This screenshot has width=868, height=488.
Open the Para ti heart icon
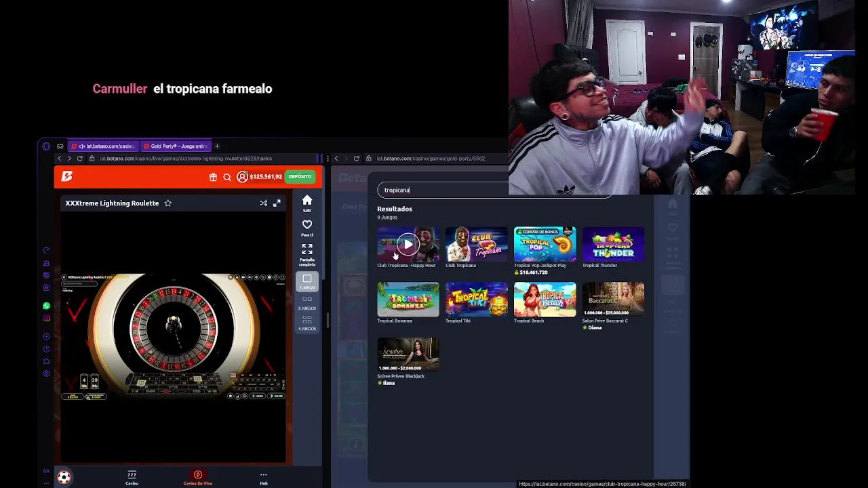(x=307, y=228)
